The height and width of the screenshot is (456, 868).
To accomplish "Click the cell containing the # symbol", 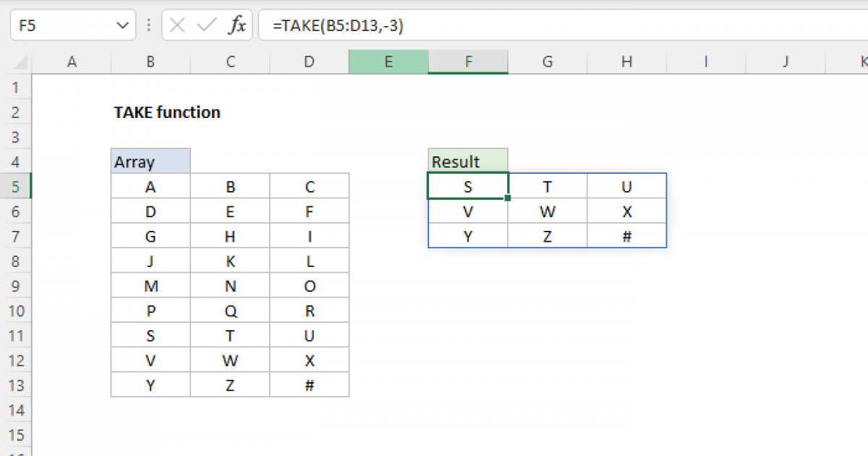I will coord(309,384).
